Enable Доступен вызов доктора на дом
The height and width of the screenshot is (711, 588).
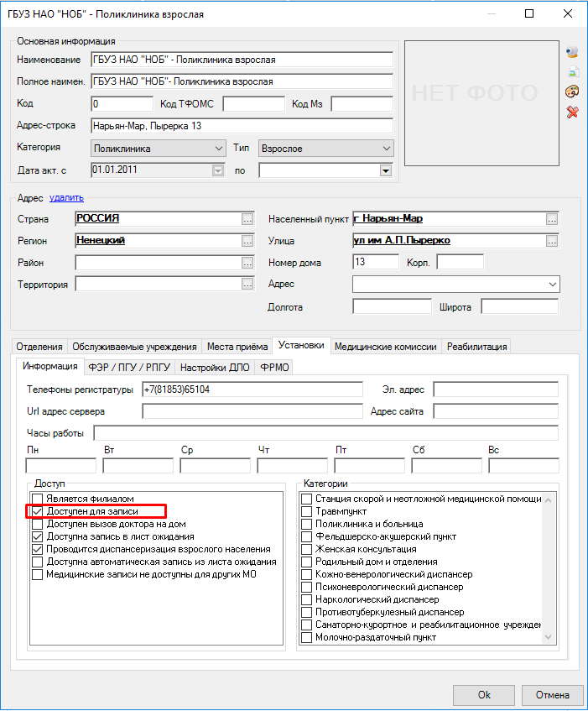click(x=38, y=524)
